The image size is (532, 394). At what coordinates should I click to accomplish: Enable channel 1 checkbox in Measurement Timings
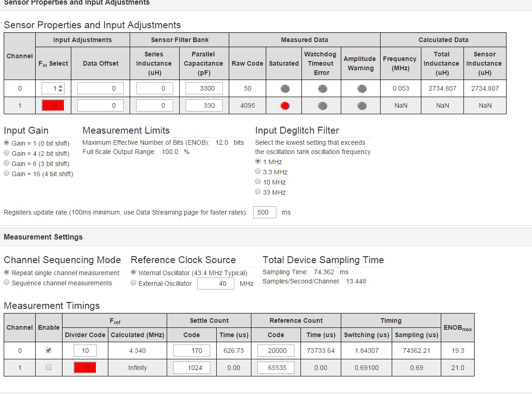pyautogui.click(x=49, y=367)
